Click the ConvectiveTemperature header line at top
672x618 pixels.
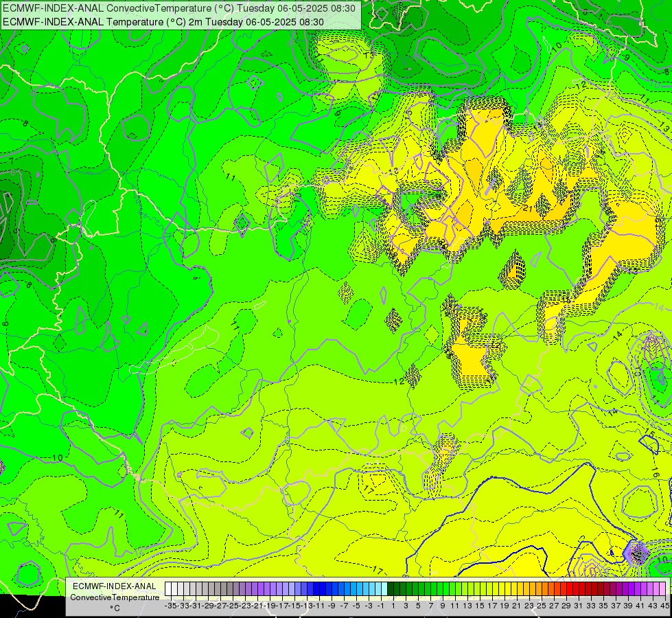pyautogui.click(x=179, y=8)
